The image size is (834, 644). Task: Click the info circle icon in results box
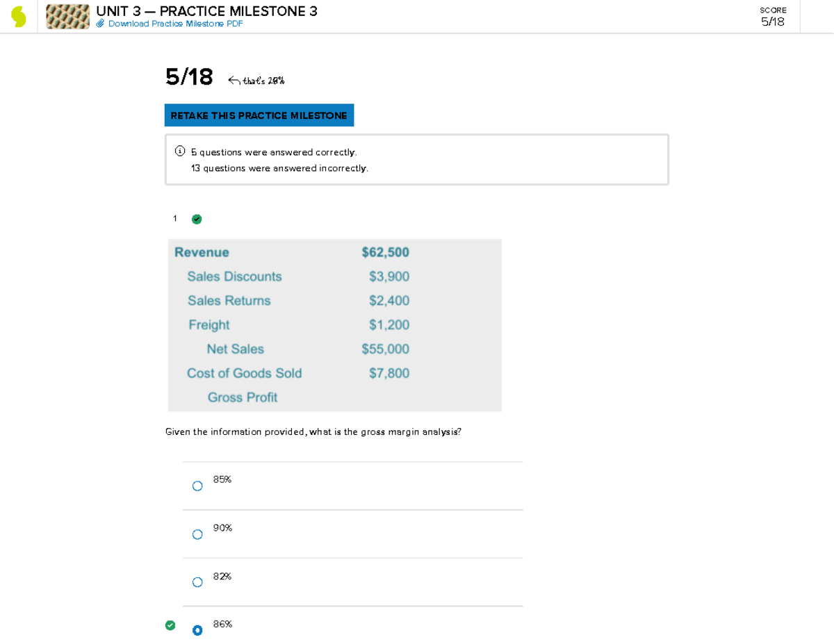coord(180,150)
